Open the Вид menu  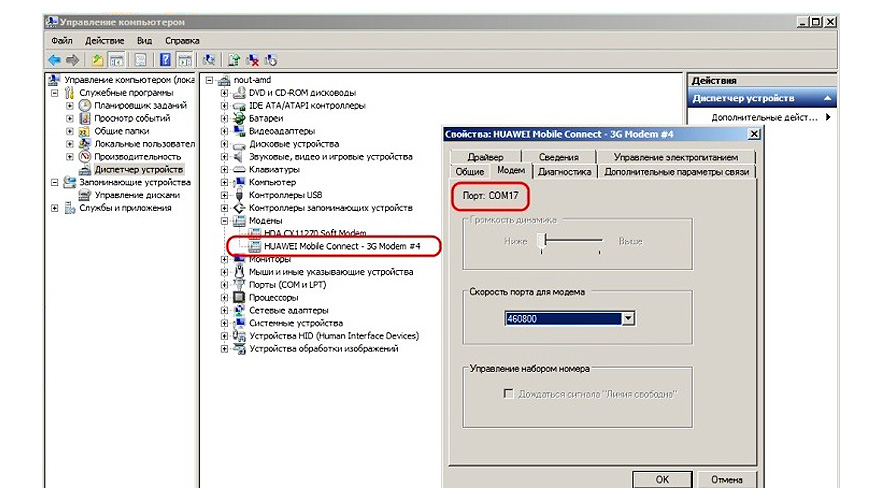coord(144,40)
